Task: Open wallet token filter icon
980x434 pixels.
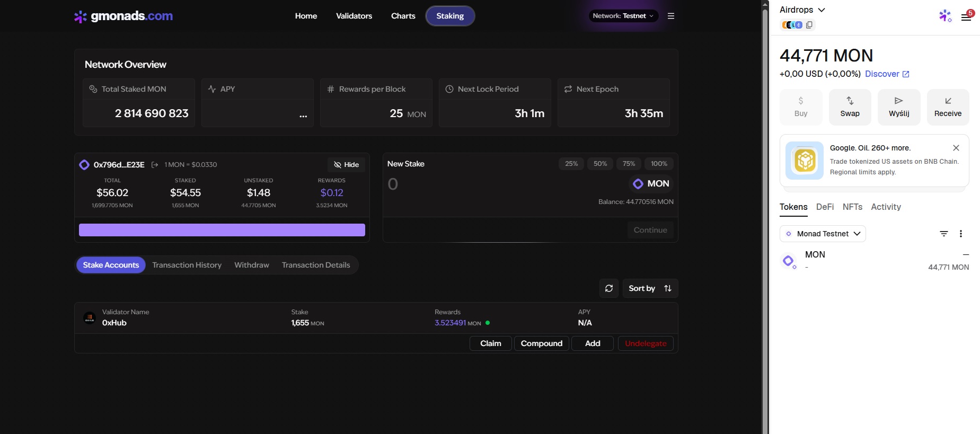Action: [944, 234]
